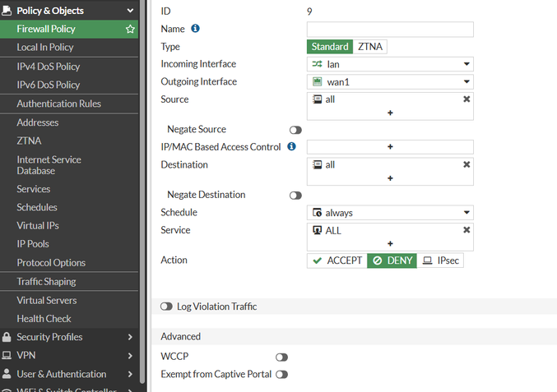Open the Incoming Interface dropdown
Screen dimensions: 557x392
click(x=390, y=64)
